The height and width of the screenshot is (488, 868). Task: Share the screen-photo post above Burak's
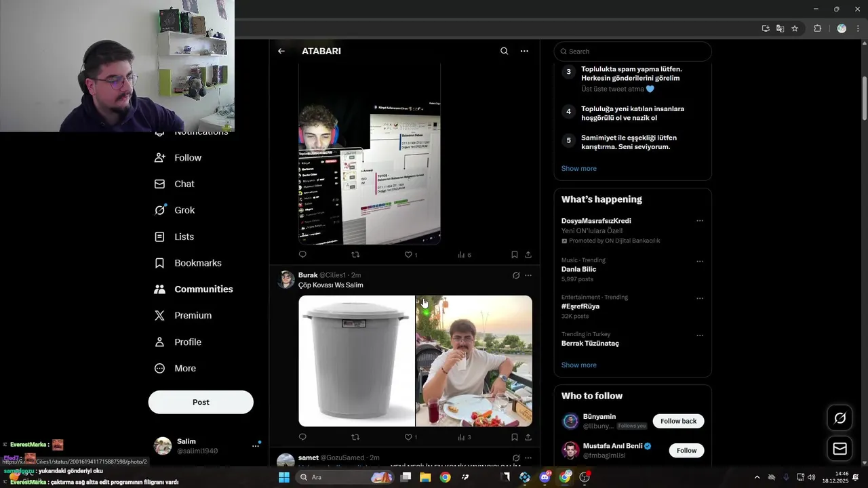[528, 254]
